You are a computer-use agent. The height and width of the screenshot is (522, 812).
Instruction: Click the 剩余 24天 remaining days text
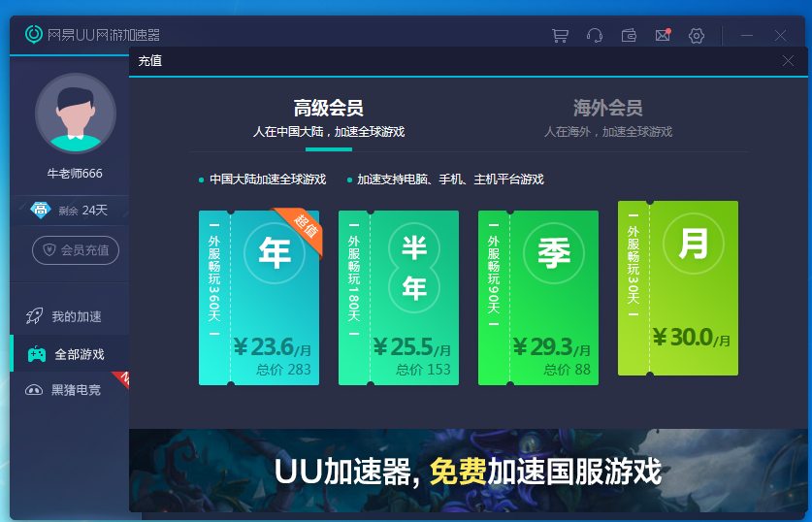[x=82, y=211]
